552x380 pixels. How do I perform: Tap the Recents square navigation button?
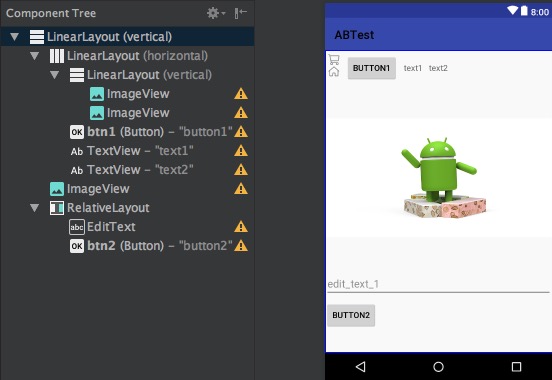pos(516,367)
